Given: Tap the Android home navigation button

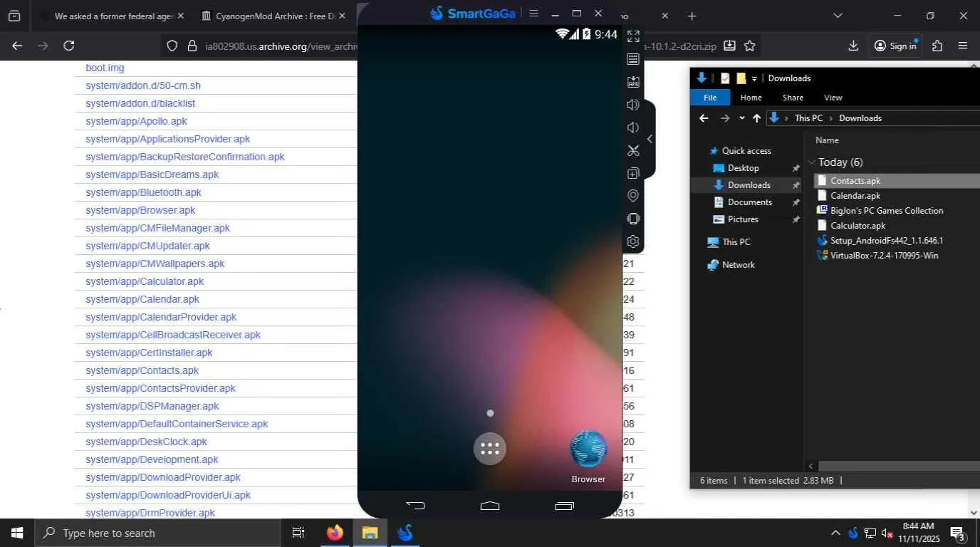Looking at the screenshot, I should [x=490, y=506].
